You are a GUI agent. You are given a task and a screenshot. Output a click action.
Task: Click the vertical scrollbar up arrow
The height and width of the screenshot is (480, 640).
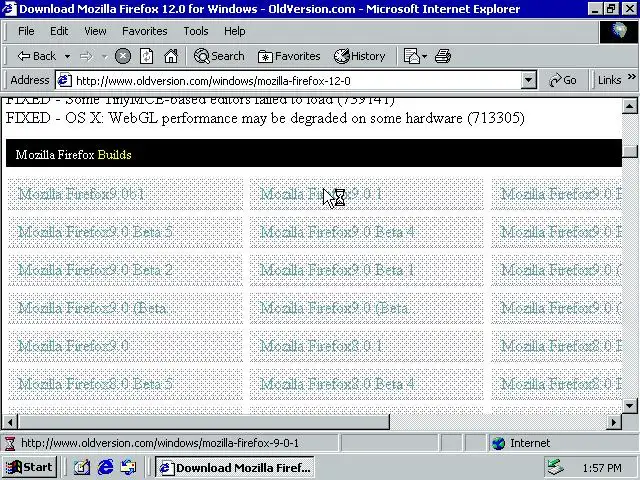click(629, 107)
